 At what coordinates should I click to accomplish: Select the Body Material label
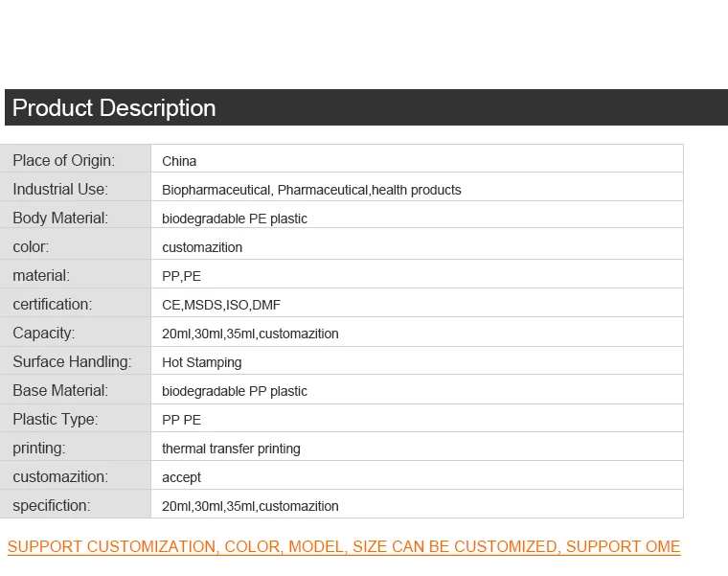60,218
